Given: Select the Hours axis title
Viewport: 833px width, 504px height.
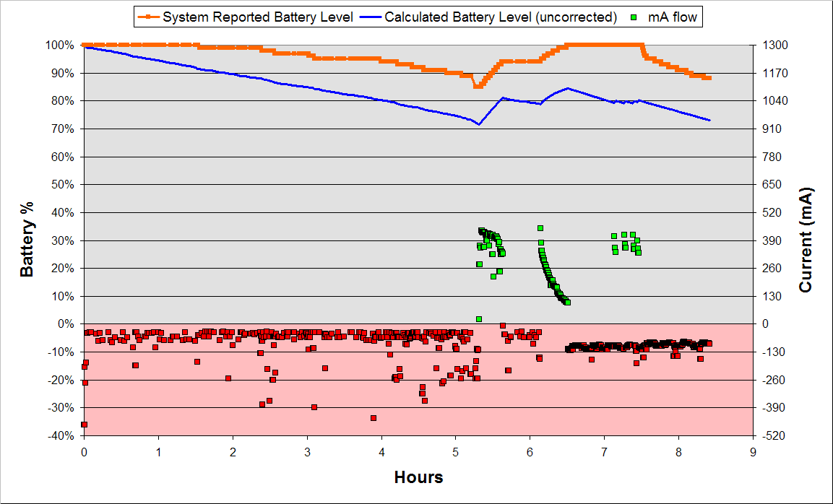Looking at the screenshot, I should (419, 477).
